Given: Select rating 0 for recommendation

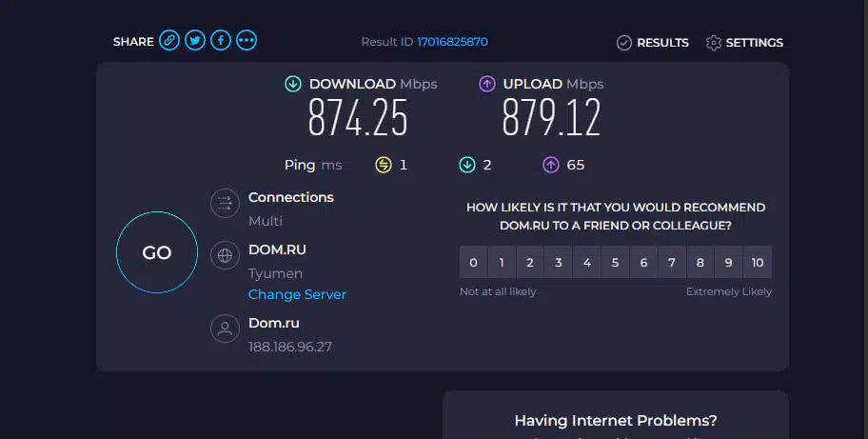Looking at the screenshot, I should [473, 262].
